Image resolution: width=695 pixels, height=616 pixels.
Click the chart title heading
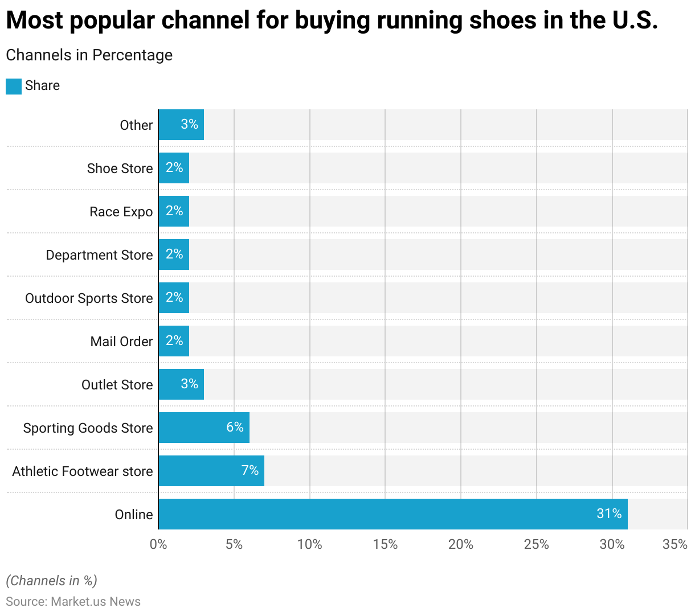(332, 20)
